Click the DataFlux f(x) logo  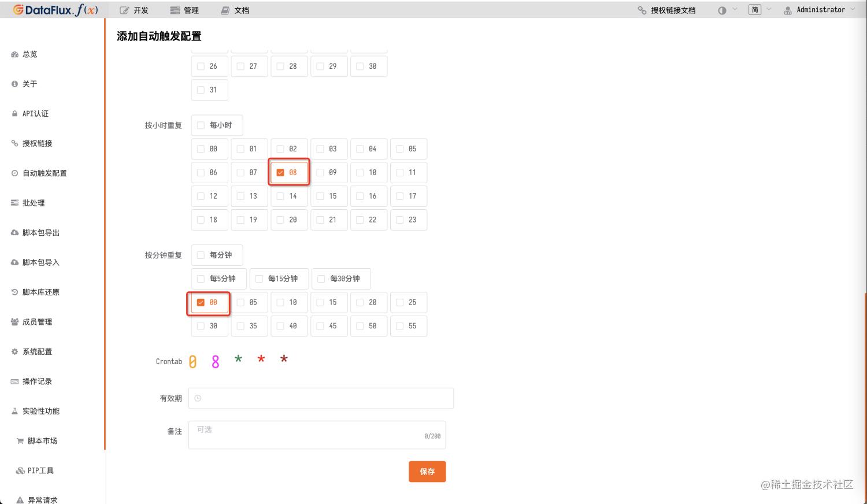click(x=55, y=10)
